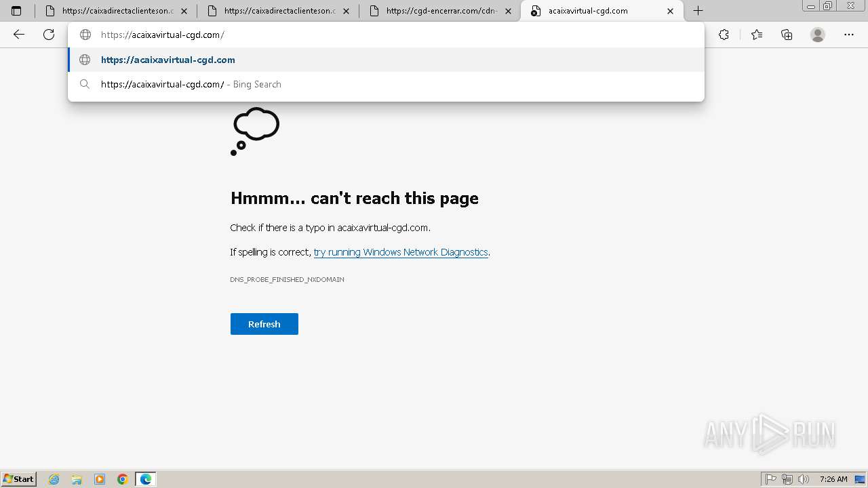
Task: Open Windows Network Diagnostics link
Action: click(401, 252)
